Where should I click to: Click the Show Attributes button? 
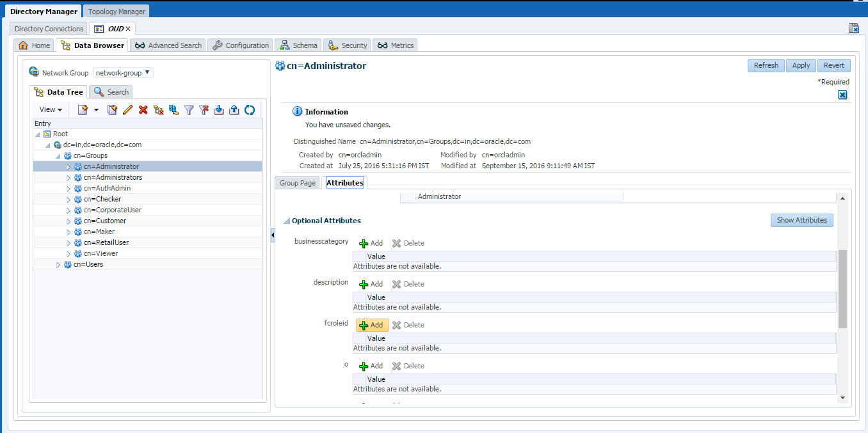coord(801,220)
